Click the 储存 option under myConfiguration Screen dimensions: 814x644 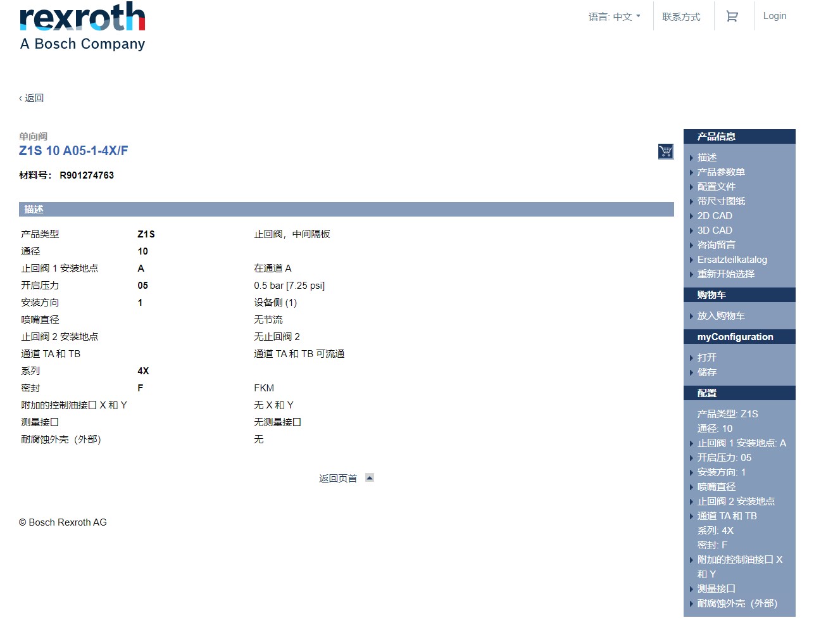tap(706, 372)
